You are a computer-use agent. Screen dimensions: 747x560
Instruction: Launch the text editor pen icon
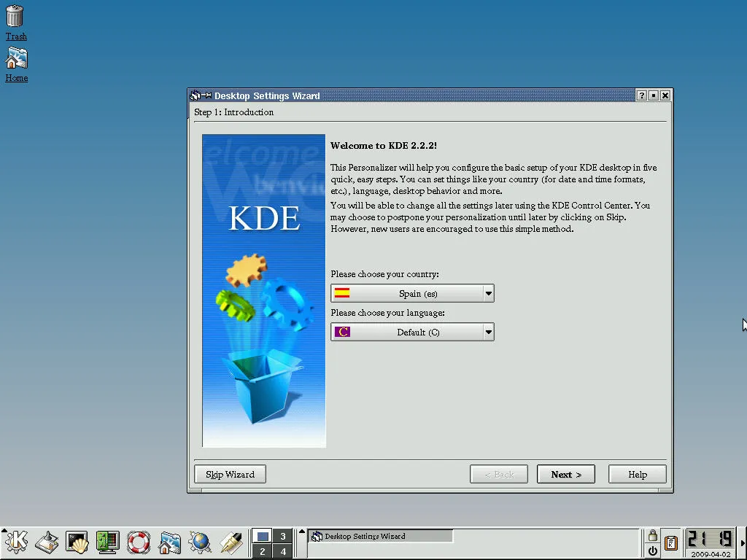231,542
